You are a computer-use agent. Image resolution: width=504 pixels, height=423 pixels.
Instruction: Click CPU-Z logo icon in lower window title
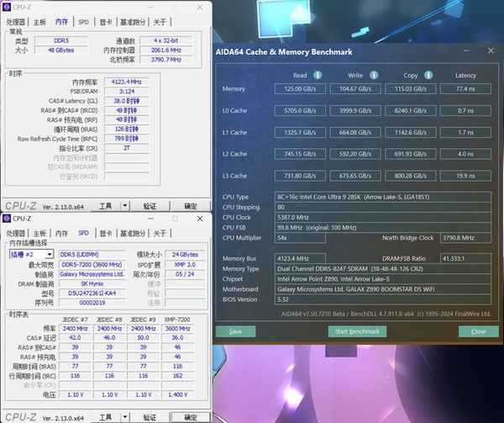pyautogui.click(x=7, y=219)
